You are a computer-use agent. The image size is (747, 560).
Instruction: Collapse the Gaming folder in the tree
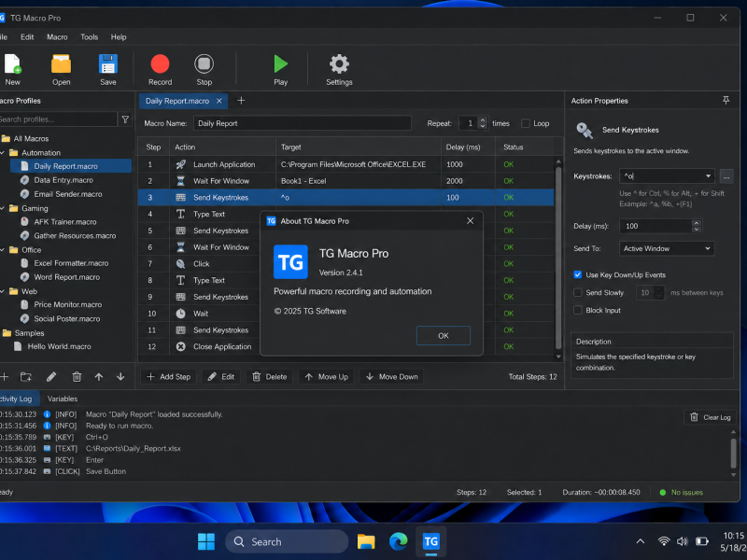(x=3, y=208)
